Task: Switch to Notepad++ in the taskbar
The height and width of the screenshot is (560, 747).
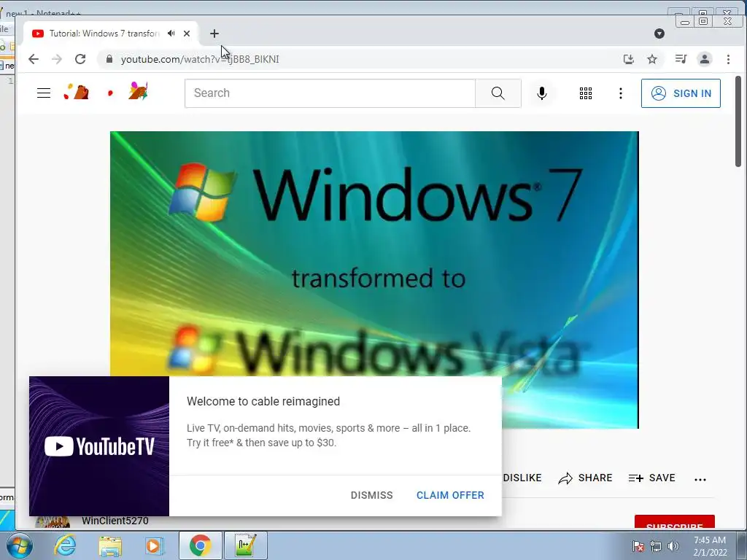Action: click(245, 545)
